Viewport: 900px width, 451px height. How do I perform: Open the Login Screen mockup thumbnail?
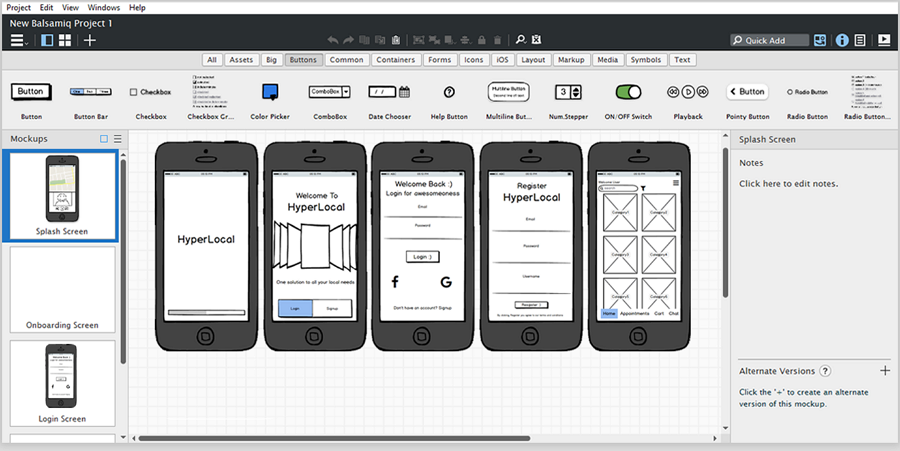point(62,383)
